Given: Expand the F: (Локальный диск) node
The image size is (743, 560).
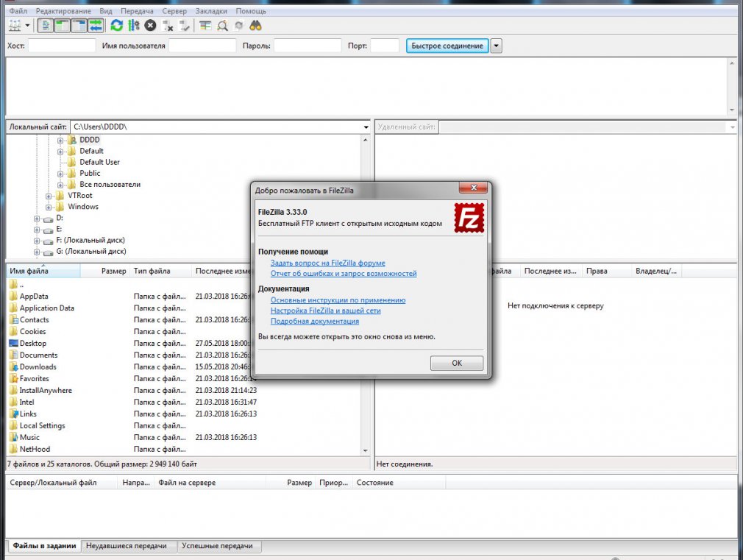Looking at the screenshot, I should click(x=37, y=241).
